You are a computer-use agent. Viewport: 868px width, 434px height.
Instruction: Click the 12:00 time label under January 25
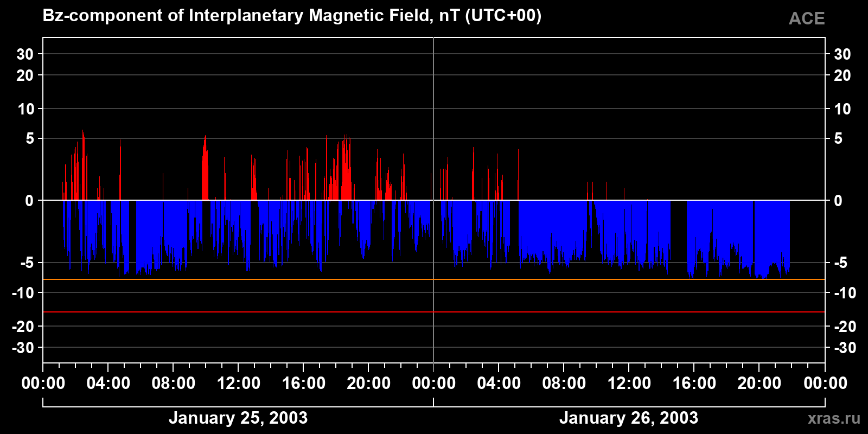click(239, 383)
